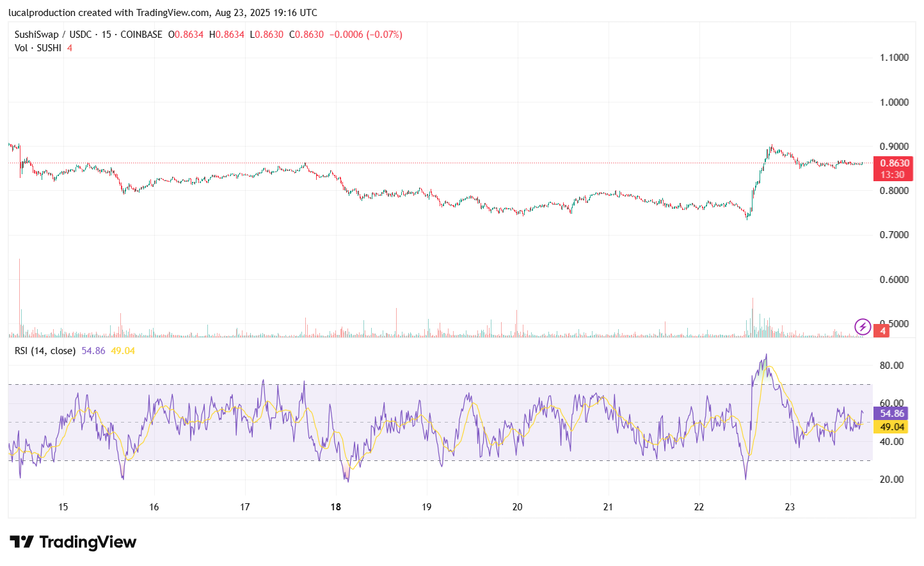This screenshot has height=566, width=924.
Task: Click date 22 on the time axis
Action: [699, 507]
